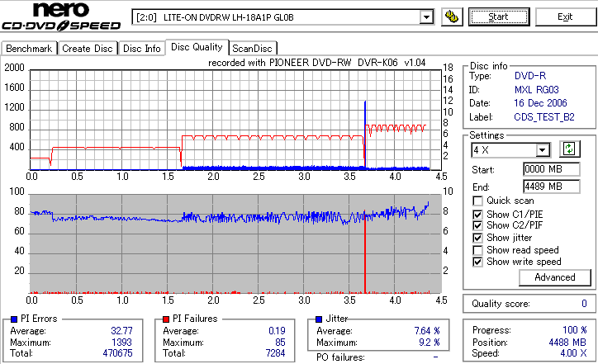Click Position value 4488 MB
This screenshot has height=364, width=598.
click(x=567, y=343)
